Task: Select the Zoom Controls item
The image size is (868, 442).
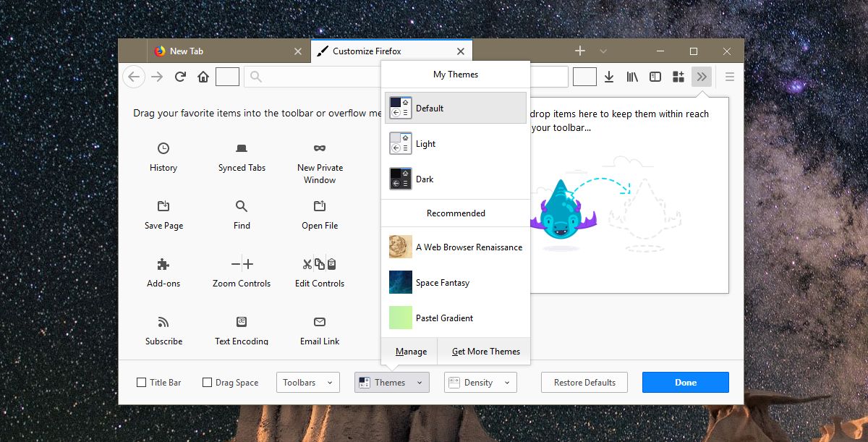Action: 242,271
